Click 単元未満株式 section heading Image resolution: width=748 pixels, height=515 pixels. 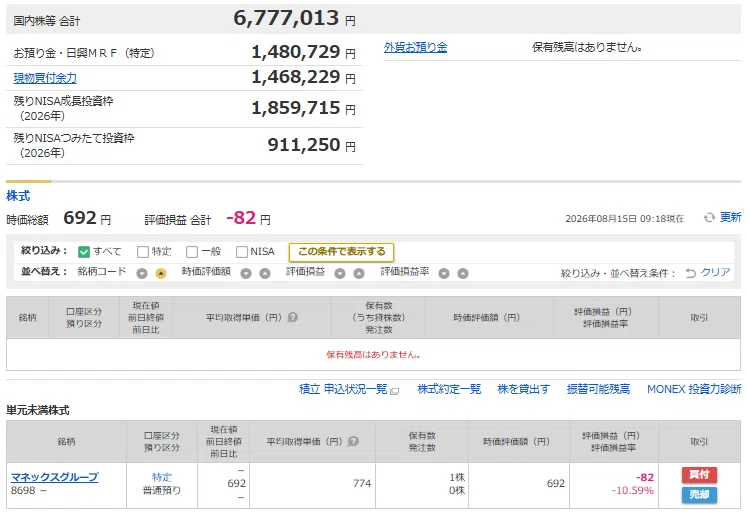point(38,411)
